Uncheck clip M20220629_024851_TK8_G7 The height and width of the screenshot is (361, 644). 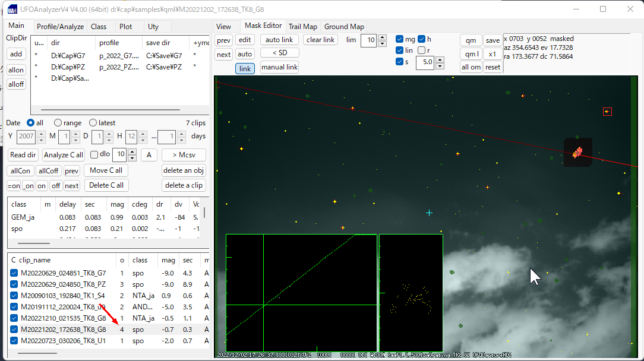(14, 273)
